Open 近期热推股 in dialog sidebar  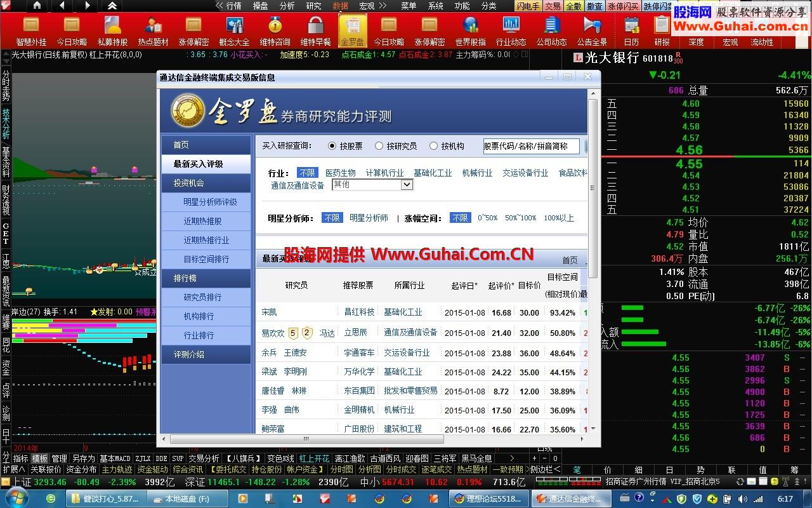point(202,221)
